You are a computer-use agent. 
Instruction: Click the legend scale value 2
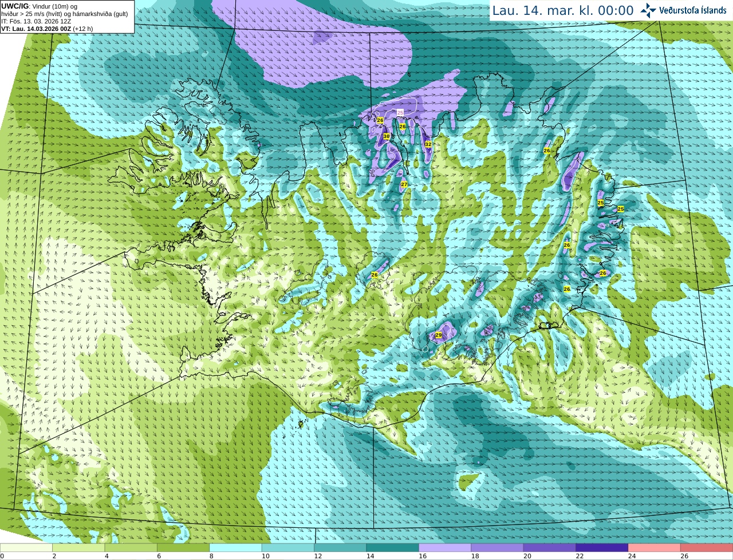(54, 556)
